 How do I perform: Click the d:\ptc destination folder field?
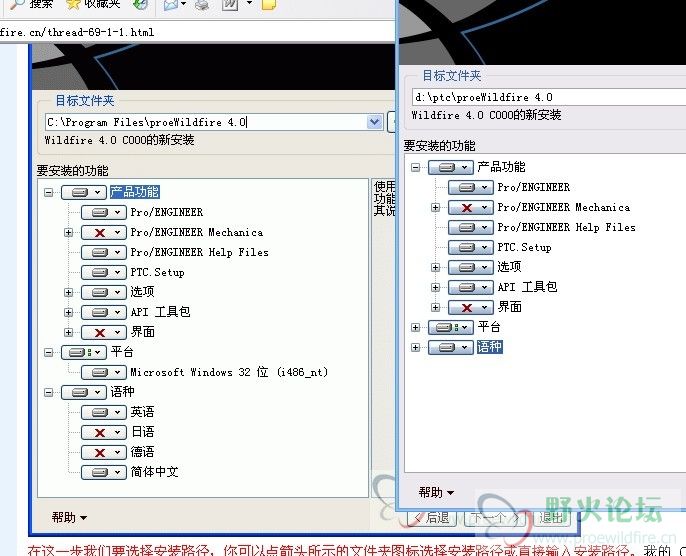click(x=549, y=97)
